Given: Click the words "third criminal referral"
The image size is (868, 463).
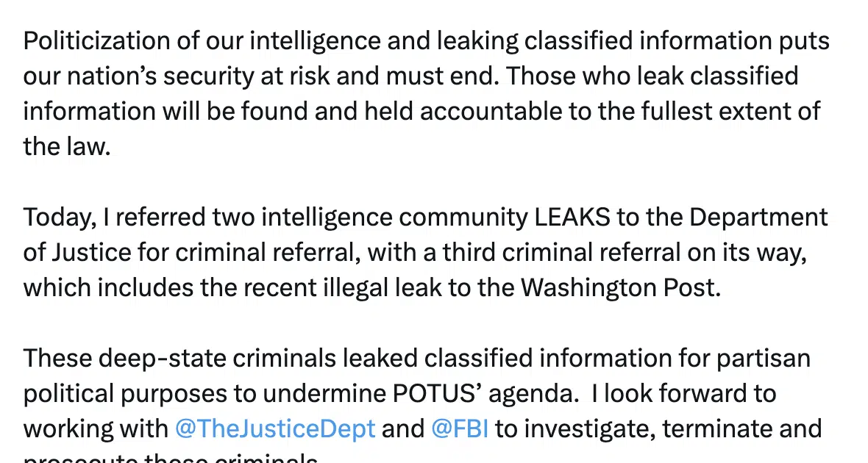Looking at the screenshot, I should pyautogui.click(x=561, y=253).
